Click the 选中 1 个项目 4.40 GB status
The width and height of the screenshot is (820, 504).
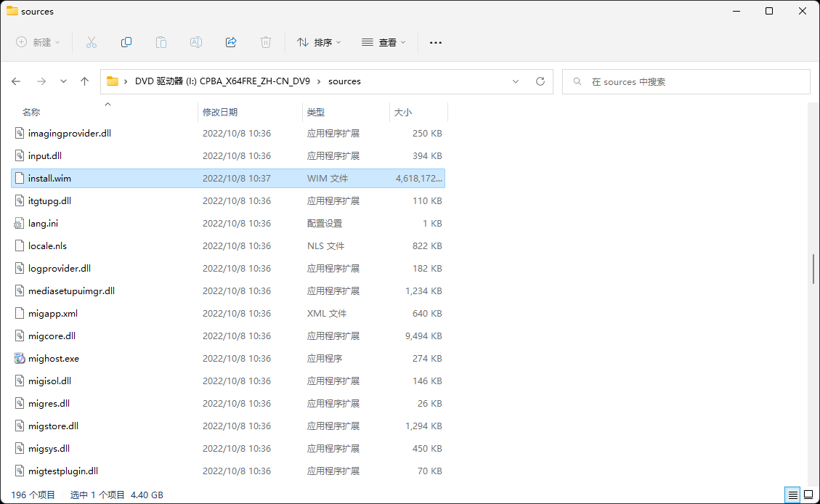click(117, 495)
